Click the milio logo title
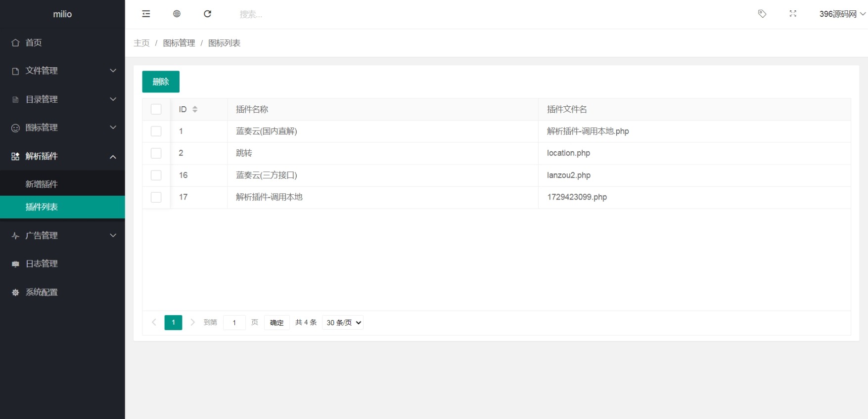The image size is (868, 419). (62, 14)
